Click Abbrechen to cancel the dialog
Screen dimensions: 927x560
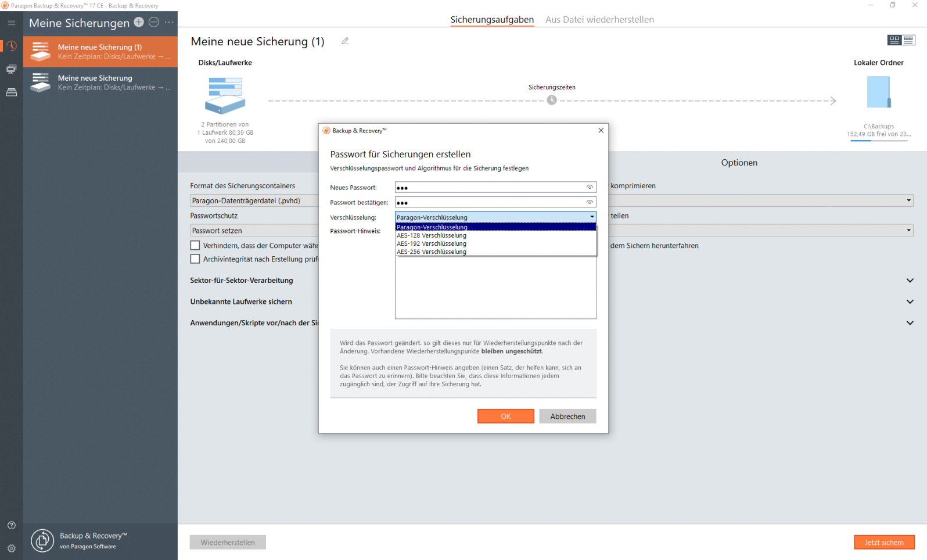pyautogui.click(x=567, y=417)
